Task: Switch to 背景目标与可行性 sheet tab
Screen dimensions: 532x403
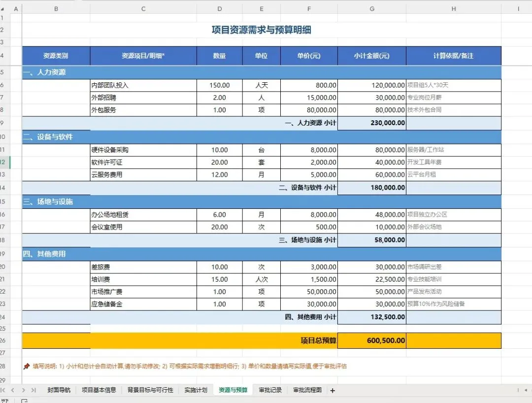Action: pos(150,390)
